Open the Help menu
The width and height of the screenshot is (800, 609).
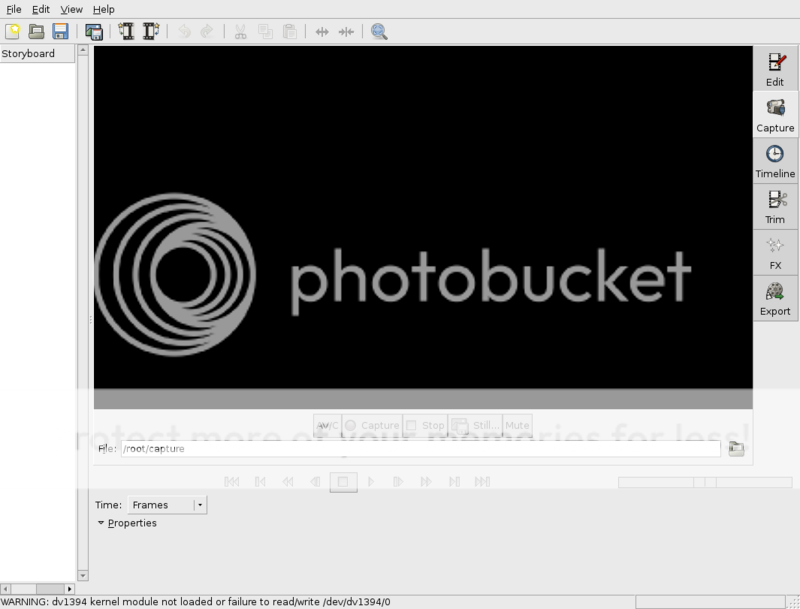click(x=103, y=9)
